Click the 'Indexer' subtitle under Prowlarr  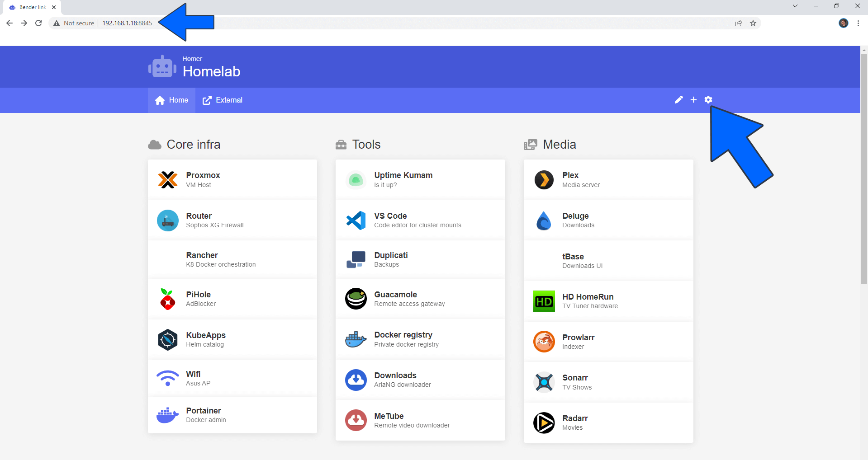pyautogui.click(x=573, y=347)
